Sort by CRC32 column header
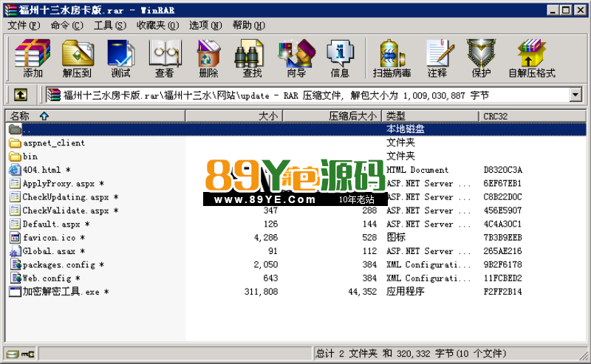This screenshot has height=364, width=591. [x=532, y=116]
